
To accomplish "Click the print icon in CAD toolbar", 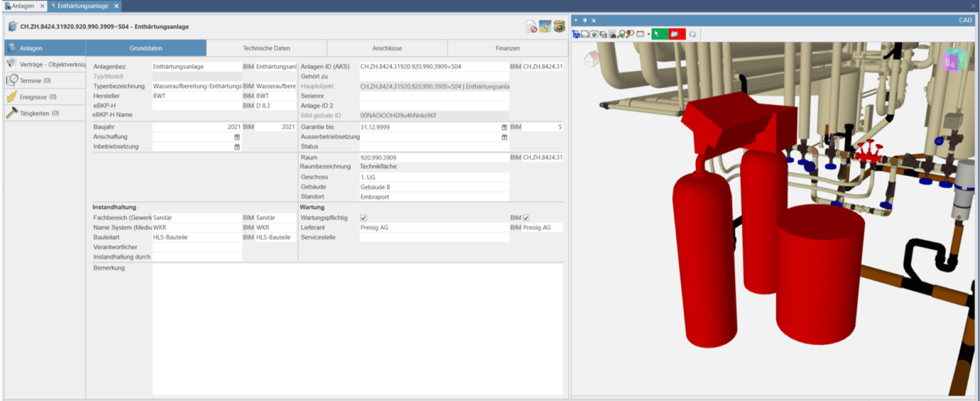I will pos(612,34).
